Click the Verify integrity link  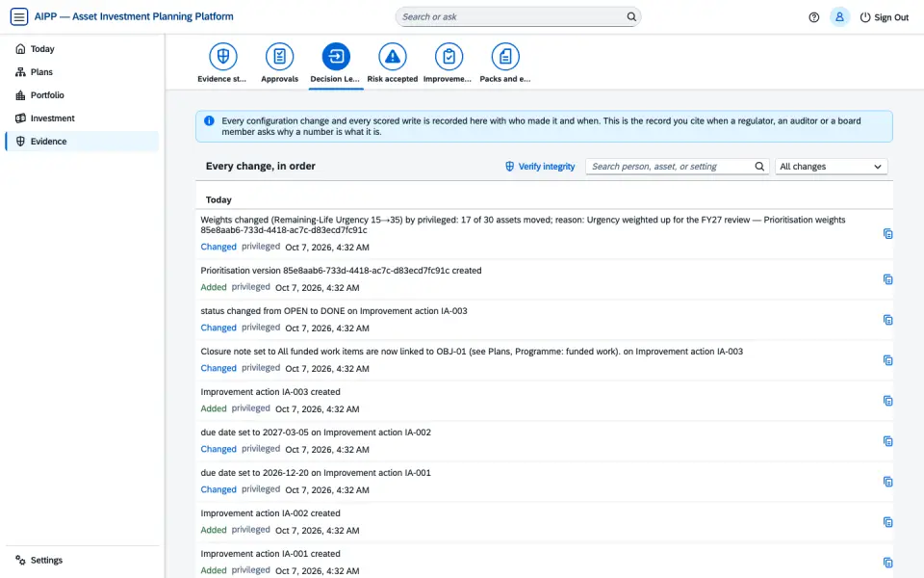pyautogui.click(x=540, y=167)
